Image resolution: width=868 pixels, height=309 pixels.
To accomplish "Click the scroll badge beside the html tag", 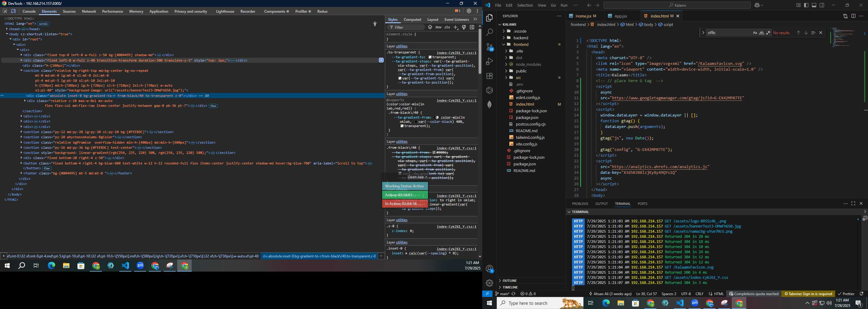I will [x=43, y=24].
